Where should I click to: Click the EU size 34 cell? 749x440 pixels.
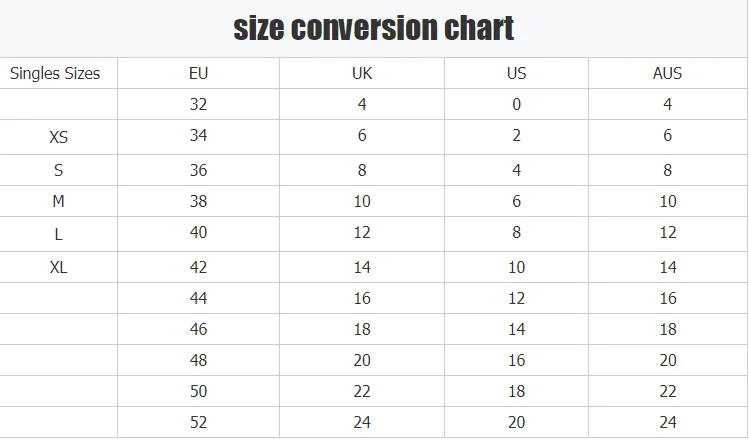[x=198, y=136]
